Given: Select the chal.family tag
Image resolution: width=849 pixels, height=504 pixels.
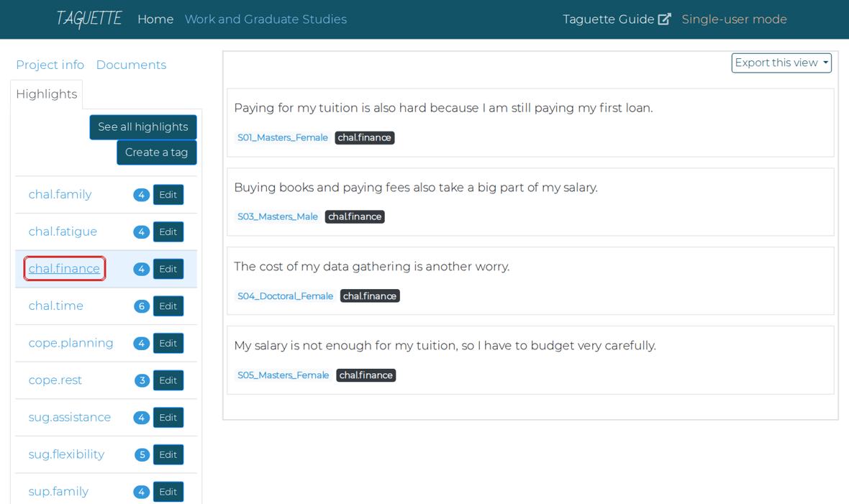Looking at the screenshot, I should point(60,194).
